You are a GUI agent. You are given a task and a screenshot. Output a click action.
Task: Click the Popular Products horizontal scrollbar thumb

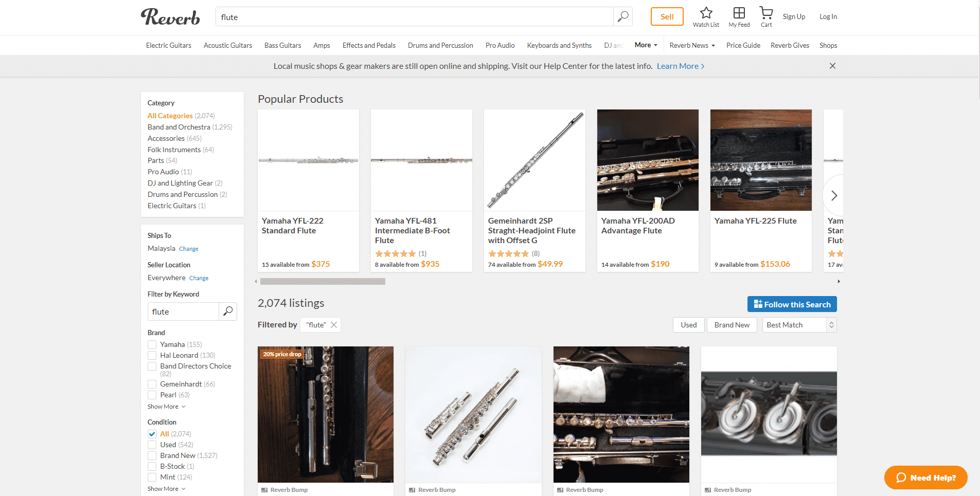(x=323, y=281)
